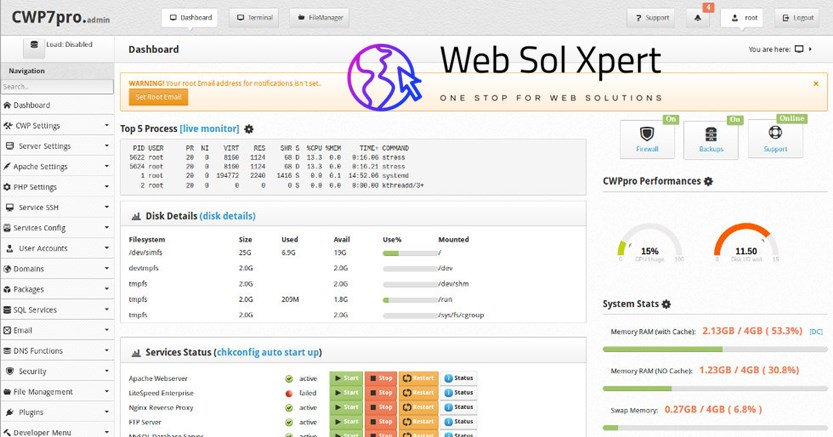Viewport: 833px width, 437px height.
Task: View LiteSpeed Enterprise Status
Action: pyautogui.click(x=458, y=393)
